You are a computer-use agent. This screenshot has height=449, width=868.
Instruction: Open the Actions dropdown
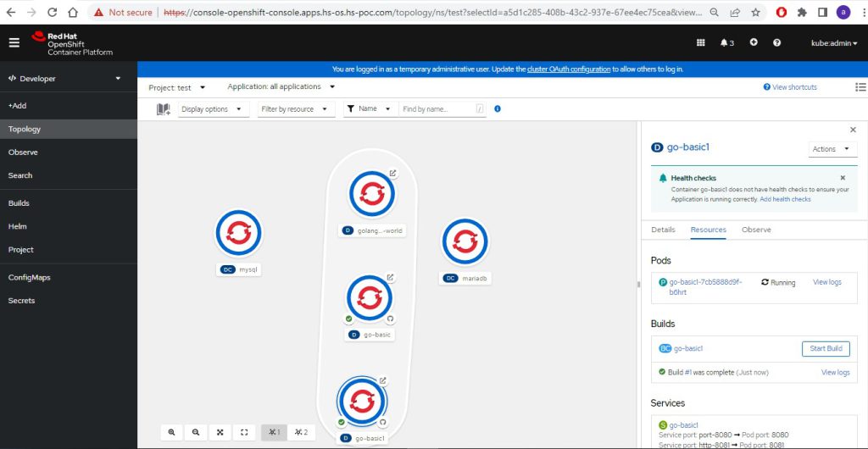tap(832, 149)
